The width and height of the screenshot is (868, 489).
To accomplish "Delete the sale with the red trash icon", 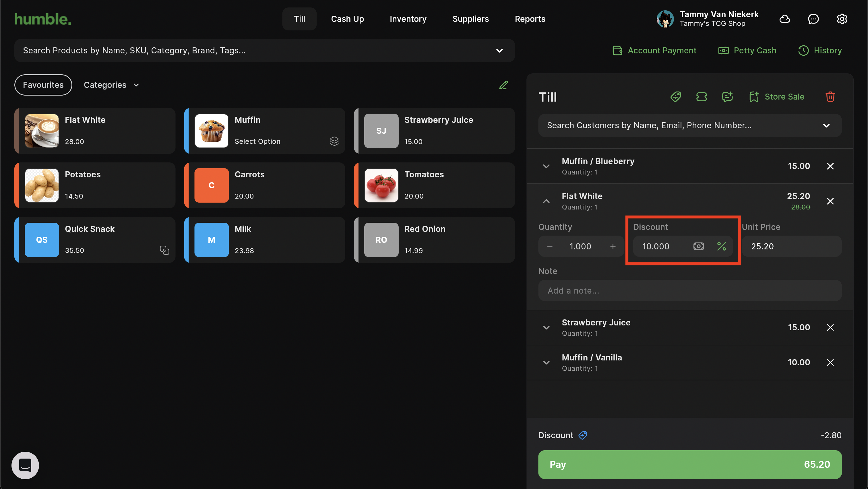I will pos(830,97).
